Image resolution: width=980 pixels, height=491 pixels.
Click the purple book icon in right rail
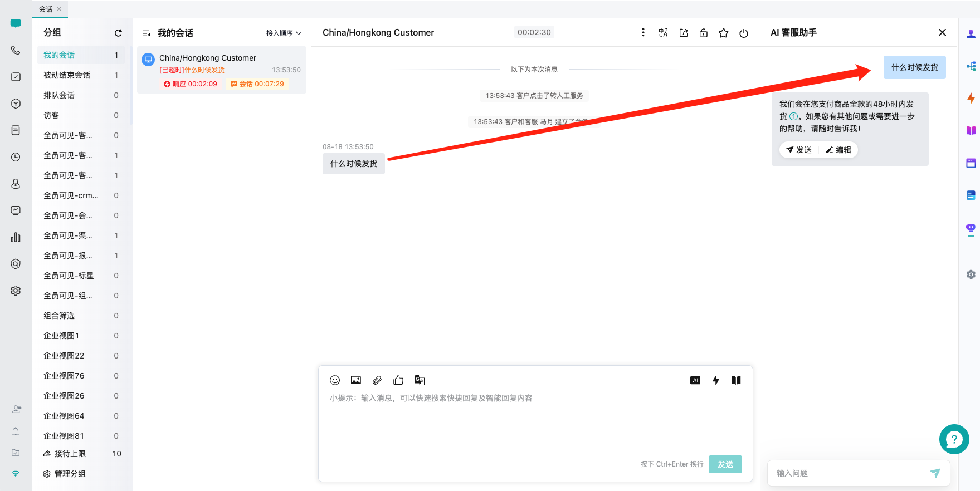click(x=971, y=131)
